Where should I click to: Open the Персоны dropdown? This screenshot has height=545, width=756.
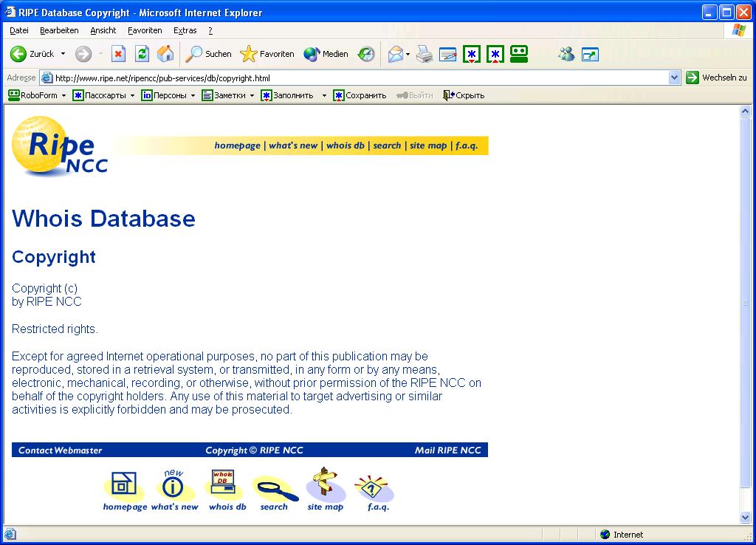[x=193, y=95]
